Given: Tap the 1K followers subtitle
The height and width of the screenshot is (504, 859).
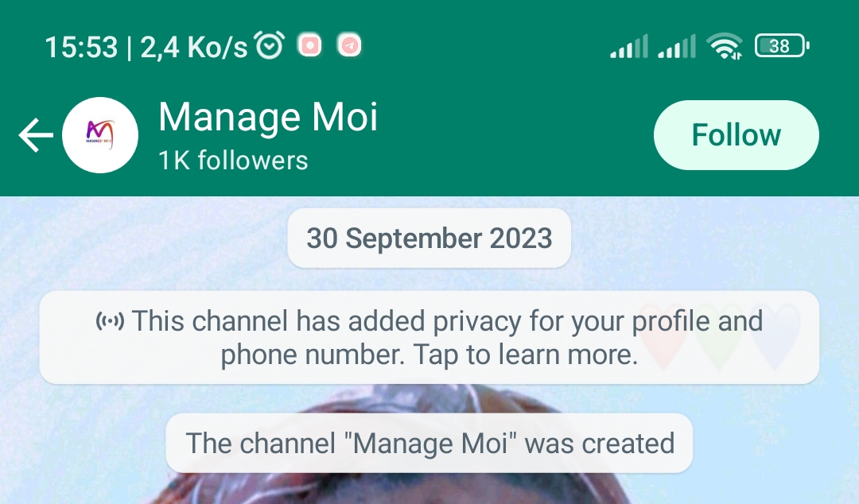Looking at the screenshot, I should pyautogui.click(x=233, y=161).
